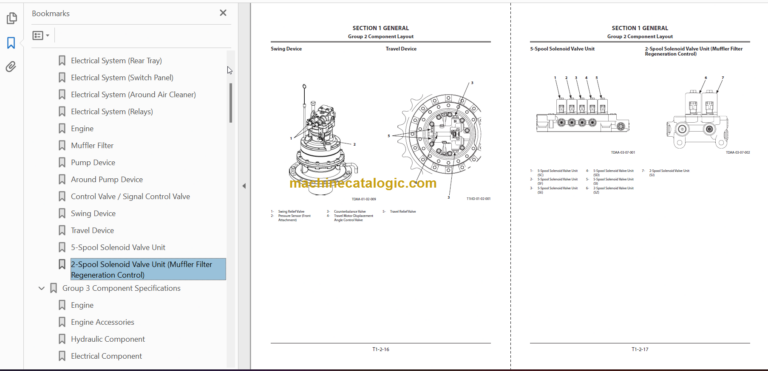
Task: Open the Attachments paperclip panel icon
Action: click(11, 67)
